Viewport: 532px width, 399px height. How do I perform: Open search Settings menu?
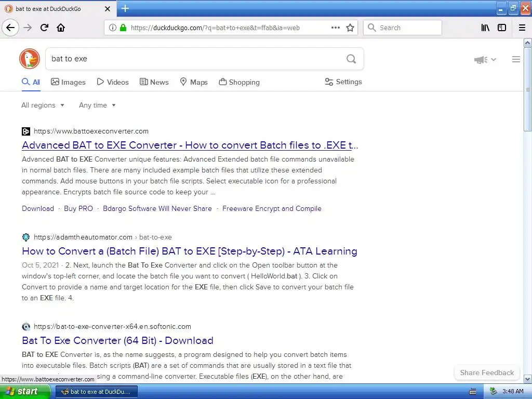pos(343,82)
